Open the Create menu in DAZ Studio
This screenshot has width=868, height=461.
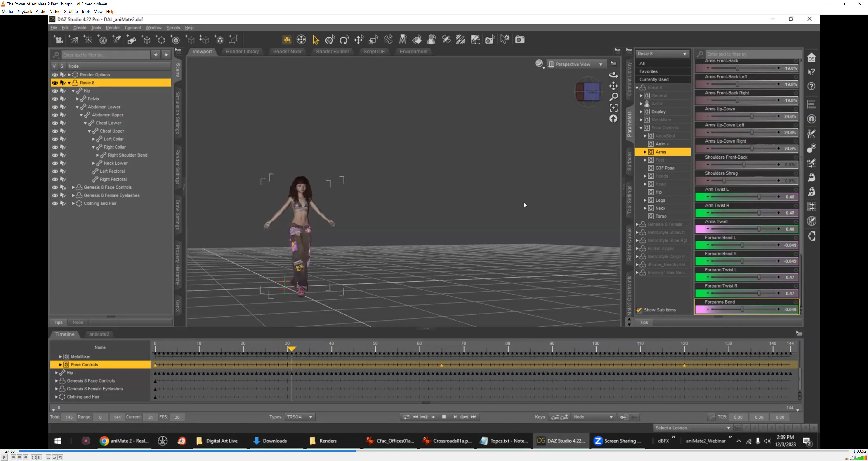80,28
